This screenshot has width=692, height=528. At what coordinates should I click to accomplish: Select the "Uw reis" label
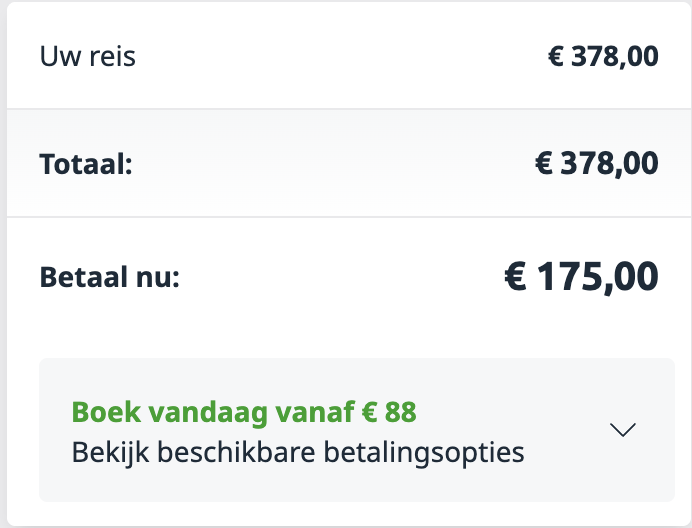[88, 56]
